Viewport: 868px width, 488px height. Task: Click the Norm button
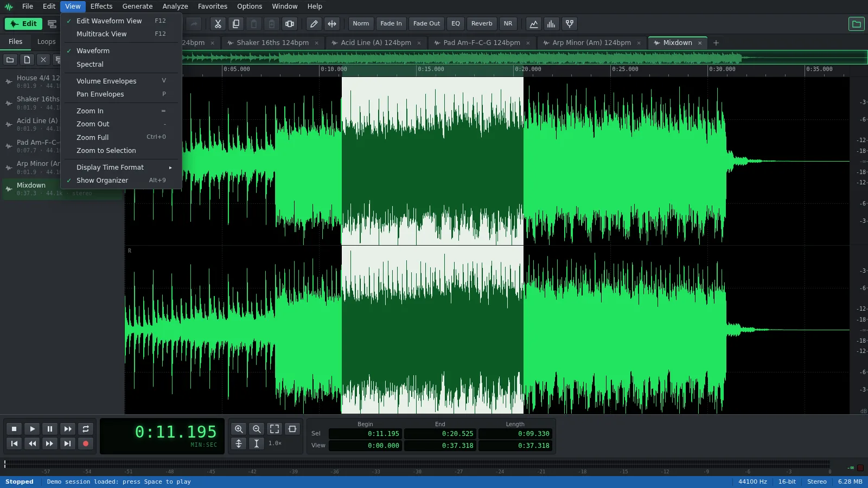pos(361,24)
